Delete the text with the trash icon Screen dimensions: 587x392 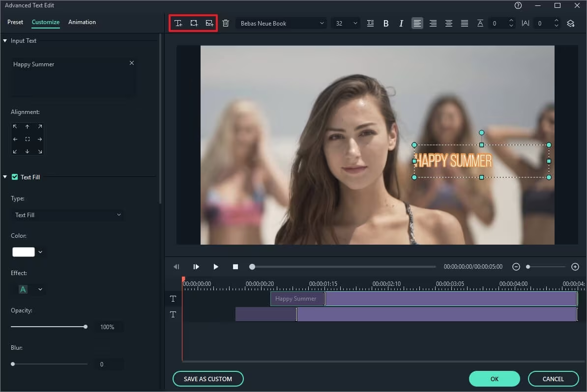pyautogui.click(x=226, y=23)
